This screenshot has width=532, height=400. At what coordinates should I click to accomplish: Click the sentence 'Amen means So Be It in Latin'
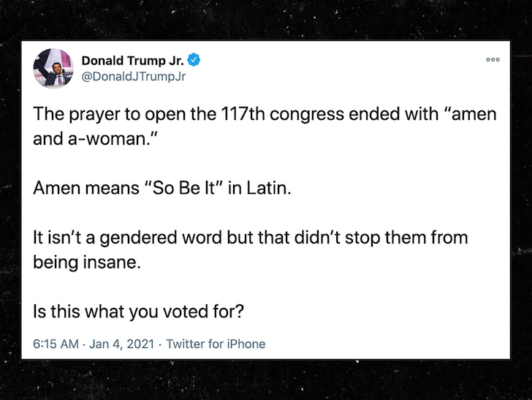[162, 188]
